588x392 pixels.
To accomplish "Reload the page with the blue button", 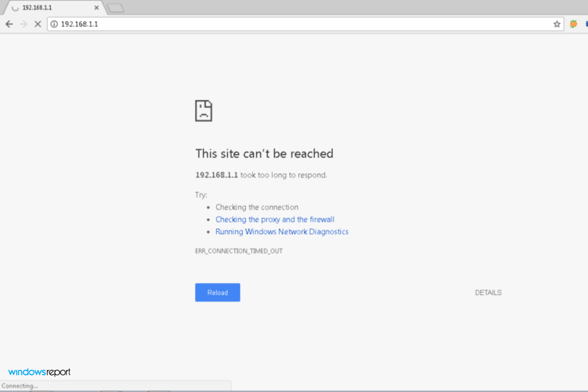I will 218,292.
